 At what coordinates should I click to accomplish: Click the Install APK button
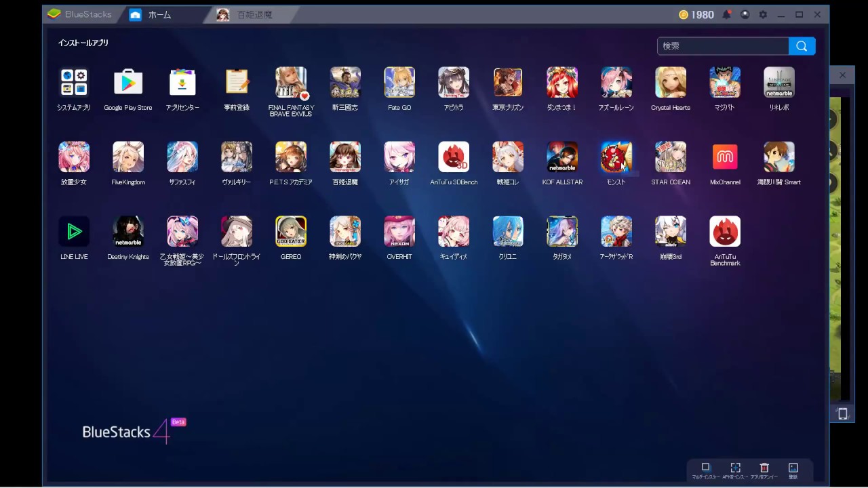735,470
